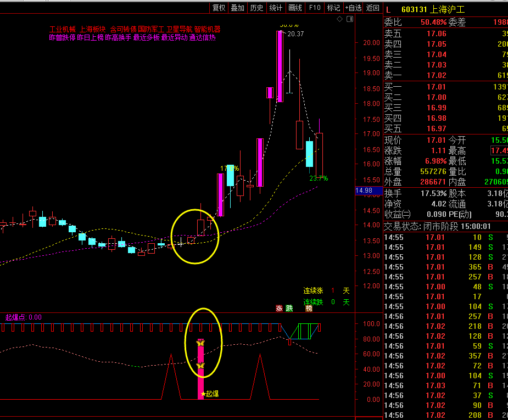Click the 换手 17.53% value
Screen dimensions: 508x420
tap(433, 194)
